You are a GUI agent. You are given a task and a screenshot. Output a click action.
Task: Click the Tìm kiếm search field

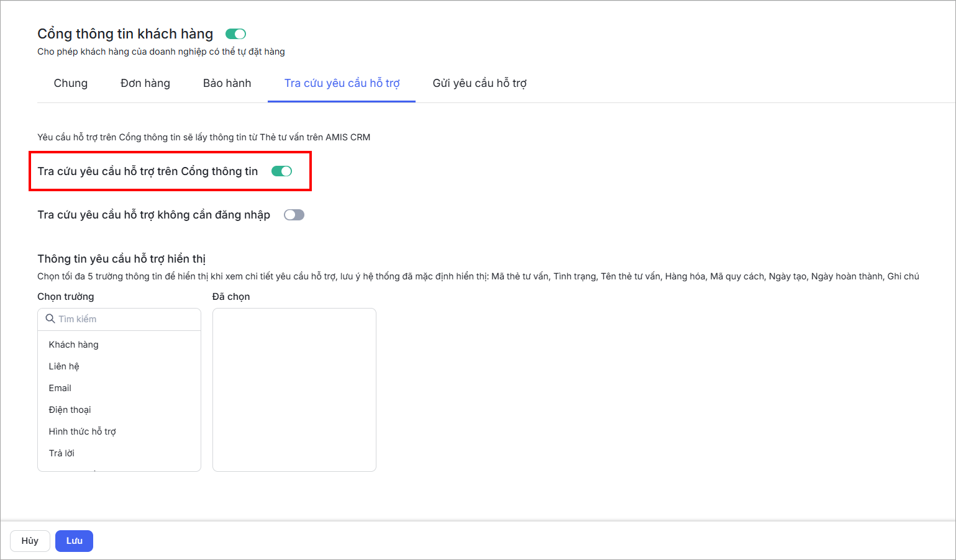tap(119, 319)
